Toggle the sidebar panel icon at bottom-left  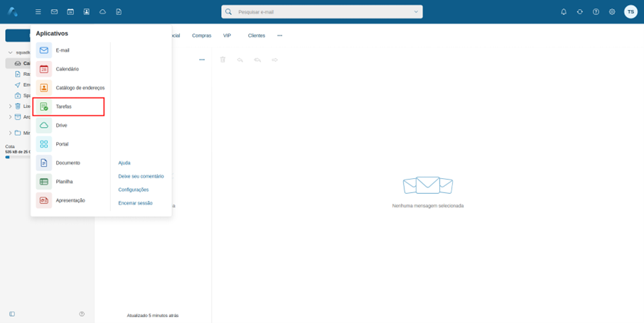12,314
